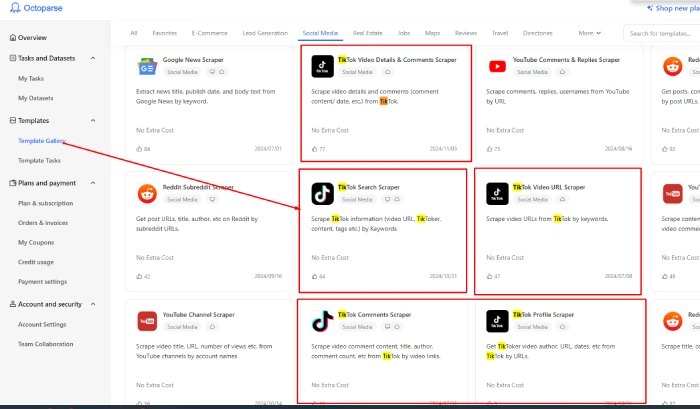The image size is (700, 409).
Task: Collapse the Templates section
Action: tap(93, 121)
